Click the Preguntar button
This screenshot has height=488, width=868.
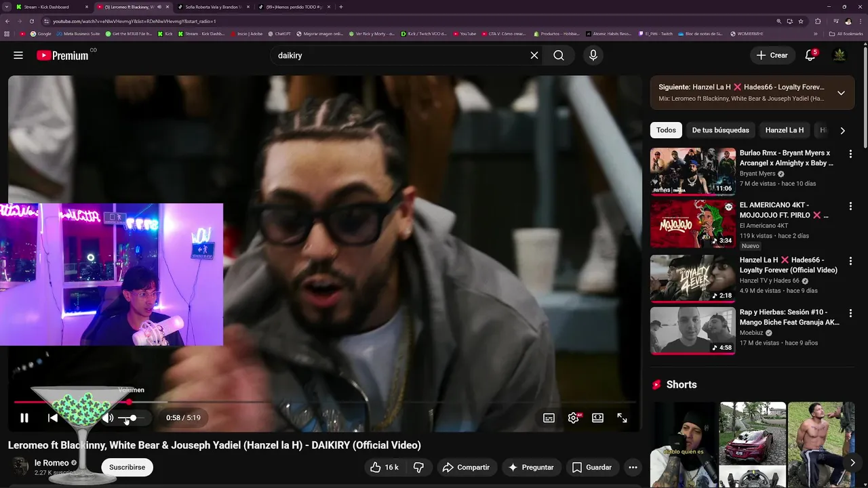point(531,468)
